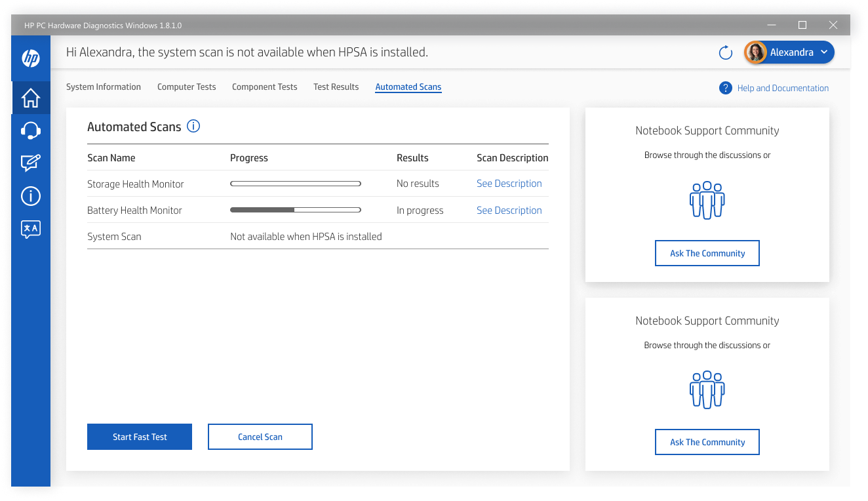
Task: Click the HP logo in sidebar
Action: (x=31, y=58)
